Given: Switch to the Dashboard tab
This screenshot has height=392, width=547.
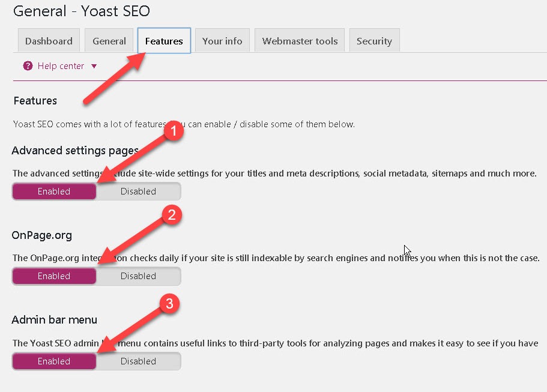Looking at the screenshot, I should click(49, 41).
